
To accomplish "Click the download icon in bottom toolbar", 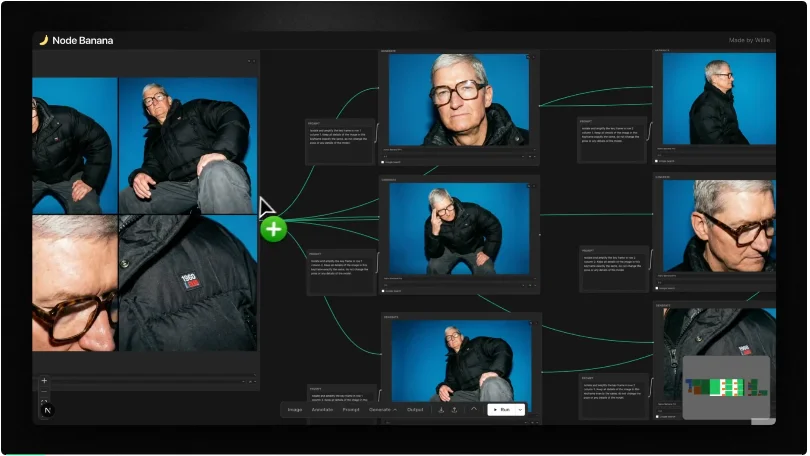I will pyautogui.click(x=441, y=410).
